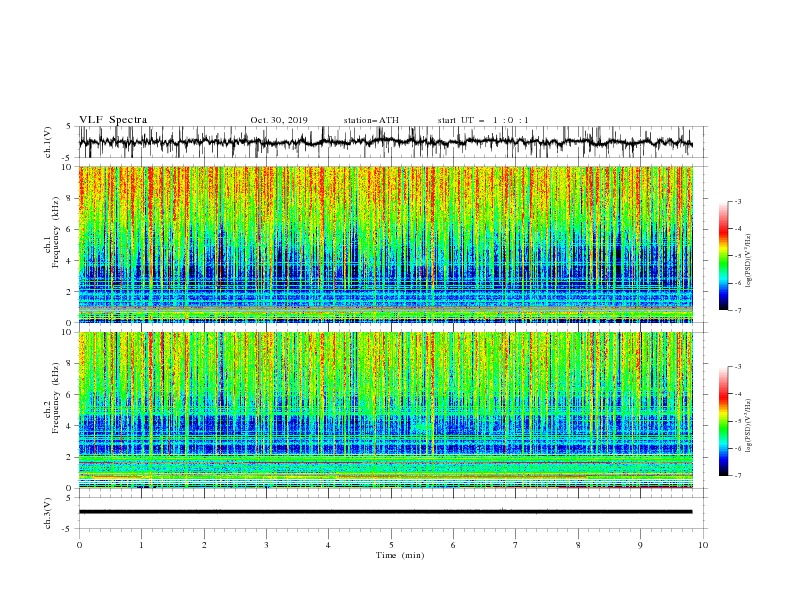Screen dimensions: 792x612
Task: Click the ch.2 Frequency (kHz) axis label
Action: coord(51,398)
